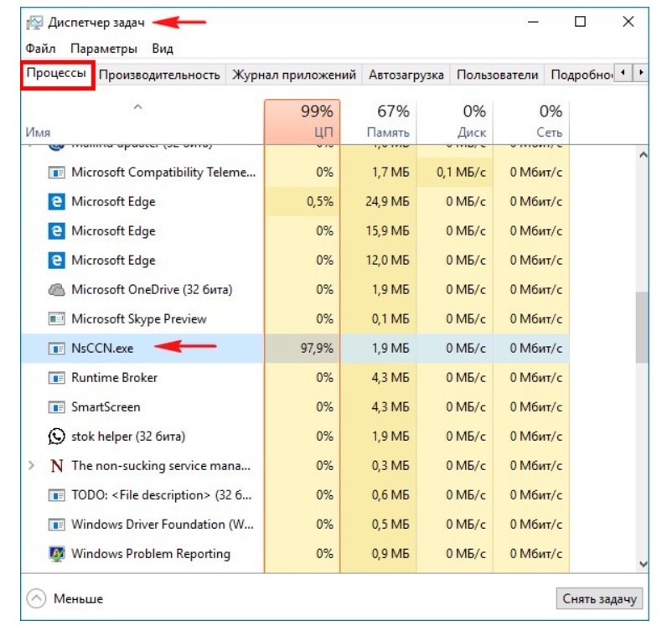The image size is (672, 626).
Task: Switch to the Производительность tab
Action: (159, 75)
